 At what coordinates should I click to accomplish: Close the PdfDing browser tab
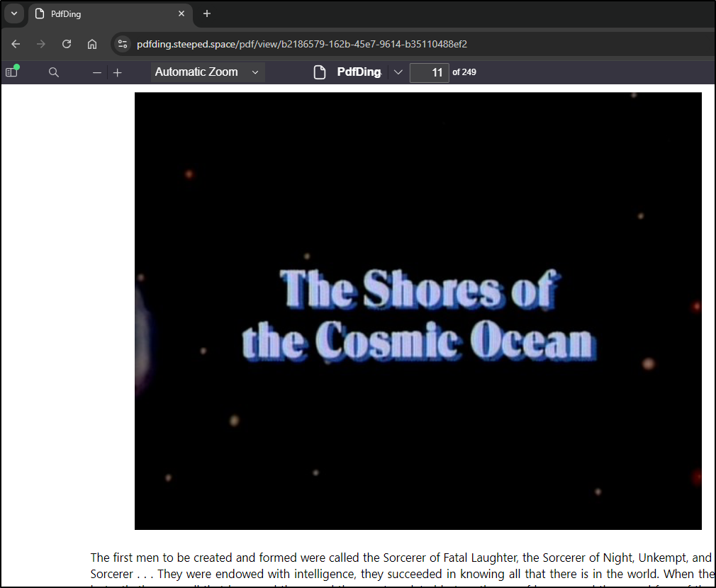point(181,13)
